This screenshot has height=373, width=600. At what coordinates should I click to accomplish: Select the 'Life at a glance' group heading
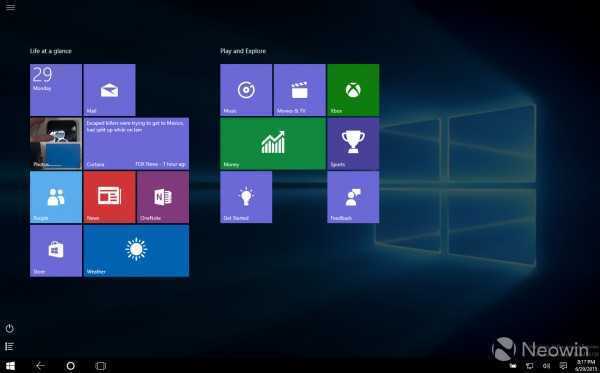(x=51, y=51)
